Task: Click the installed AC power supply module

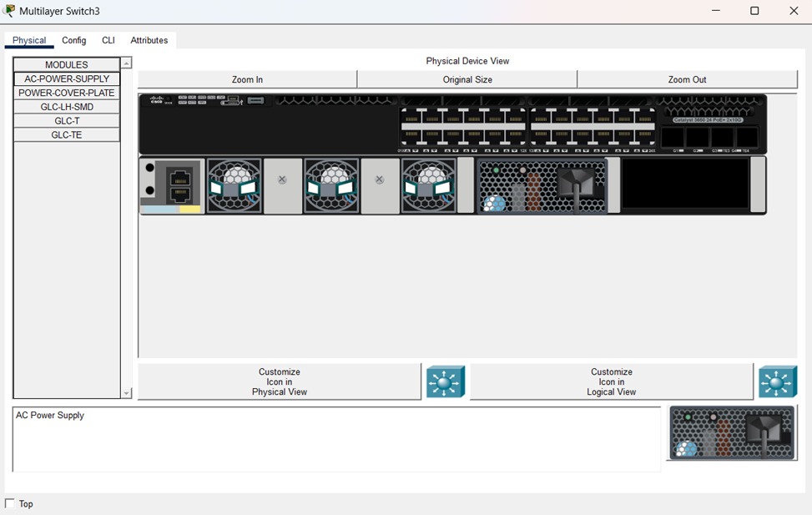Action: click(542, 185)
